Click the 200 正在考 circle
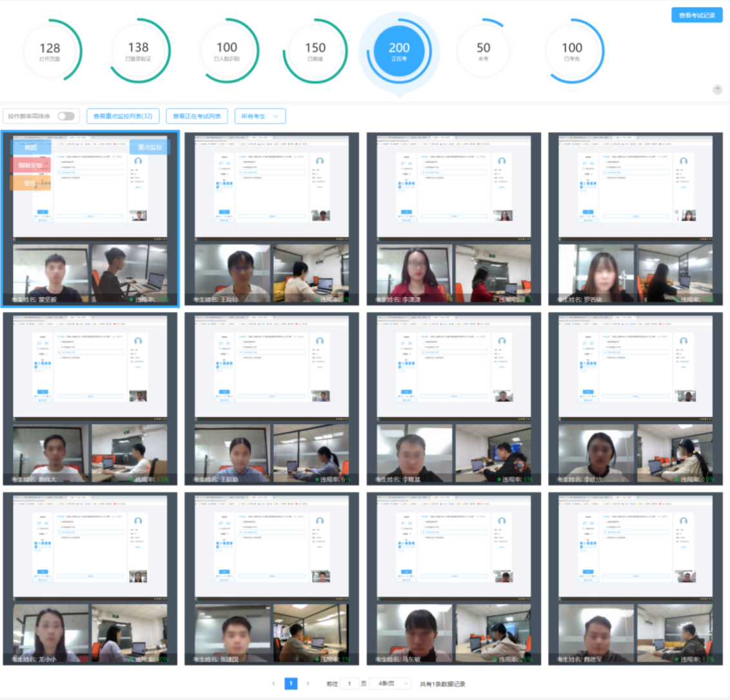Screen dimensions: 730x700 pyautogui.click(x=399, y=51)
